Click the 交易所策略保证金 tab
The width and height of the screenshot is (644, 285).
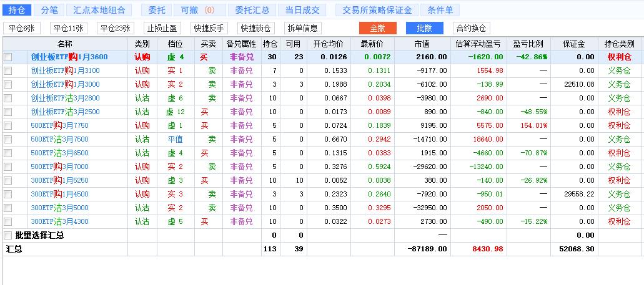(x=377, y=10)
